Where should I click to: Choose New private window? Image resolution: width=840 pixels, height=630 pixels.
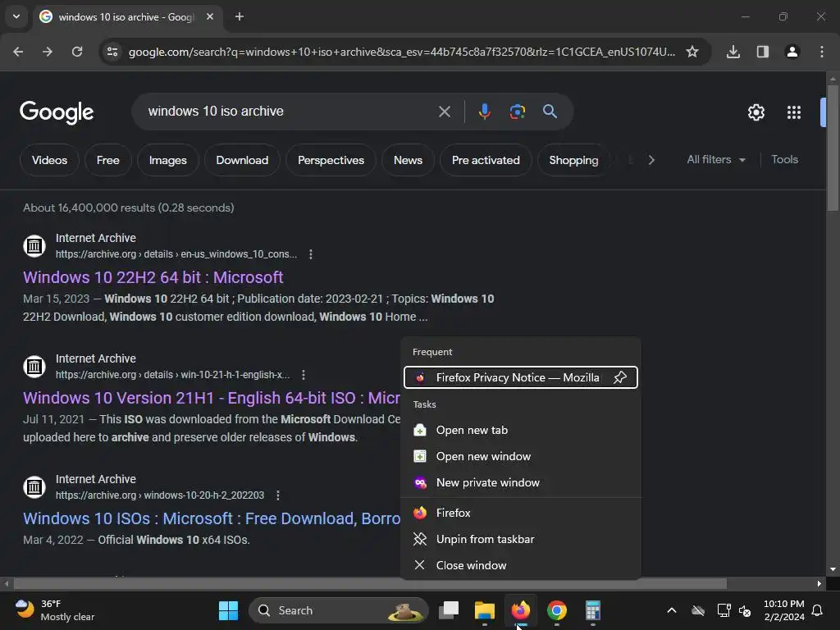click(521, 482)
